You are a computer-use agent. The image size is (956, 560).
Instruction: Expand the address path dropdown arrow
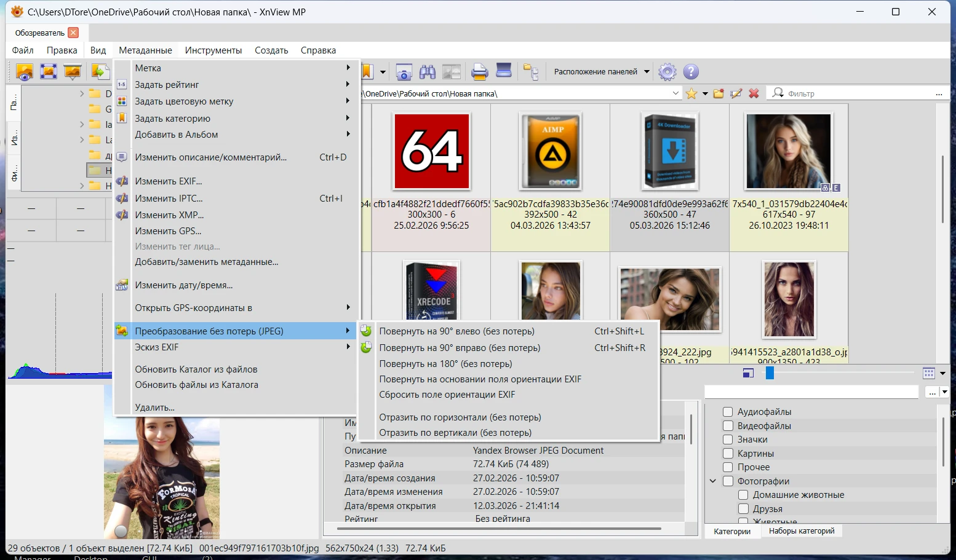pos(675,93)
